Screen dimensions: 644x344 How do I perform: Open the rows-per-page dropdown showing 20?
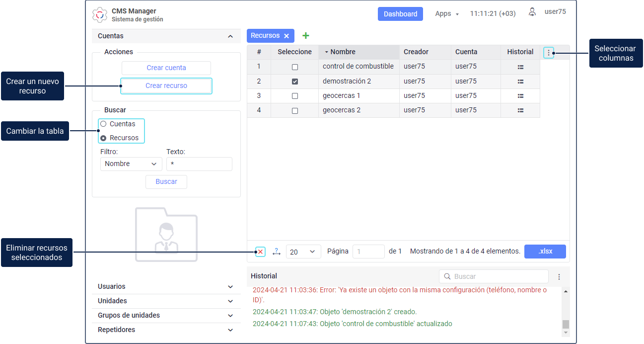303,252
